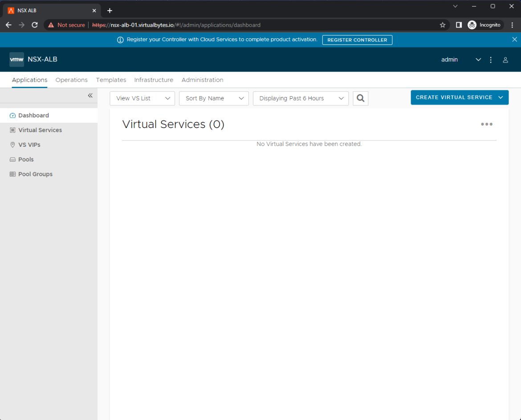This screenshot has width=521, height=420.
Task: Open the vertical ellipsis menu in NSX-ALB header
Action: [491, 60]
